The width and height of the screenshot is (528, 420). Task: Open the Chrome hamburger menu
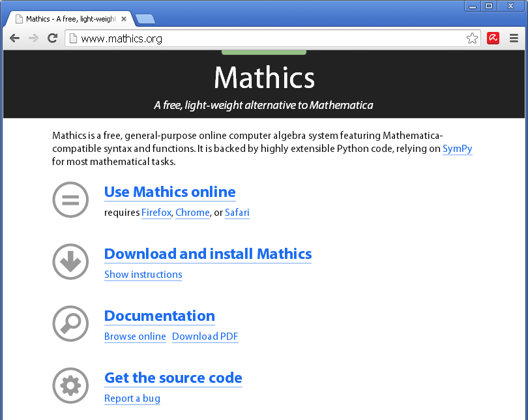[x=514, y=38]
